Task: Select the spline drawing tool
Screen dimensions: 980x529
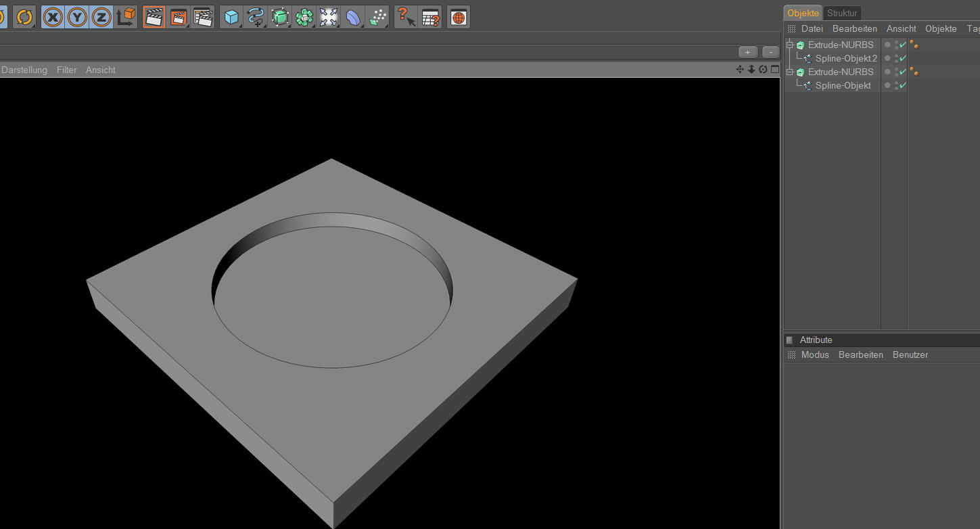Action: (255, 18)
